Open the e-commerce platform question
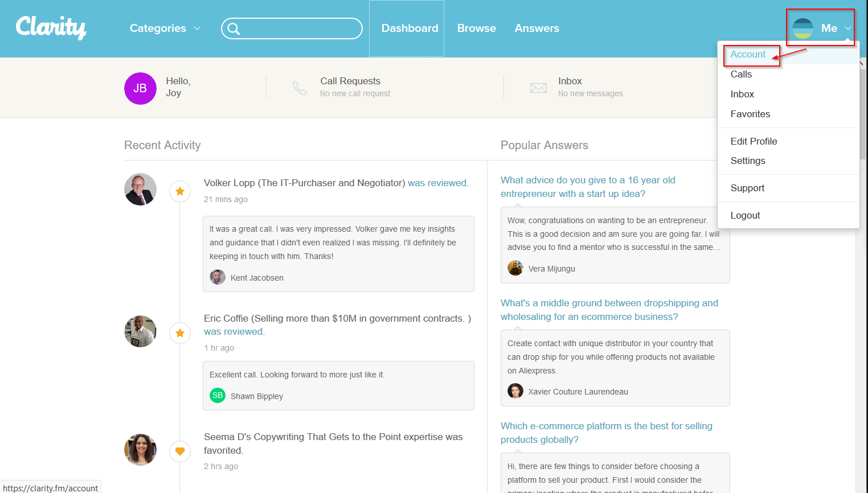Viewport: 868px width, 493px height. tap(607, 433)
